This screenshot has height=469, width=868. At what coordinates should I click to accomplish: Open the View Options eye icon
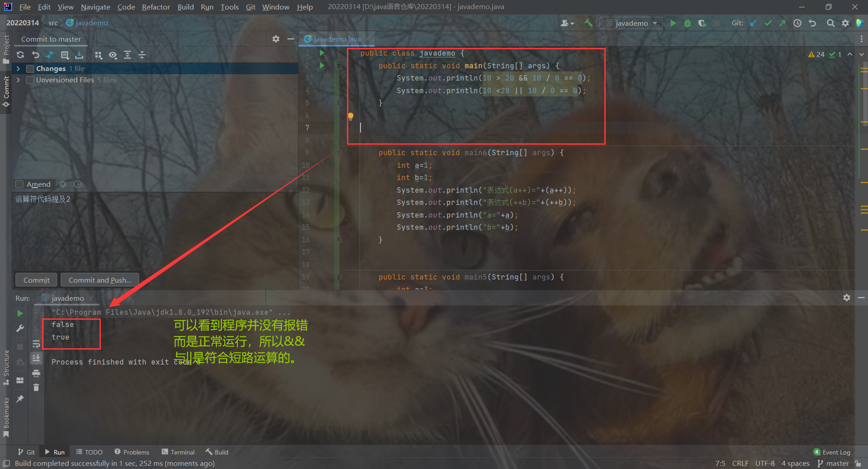113,55
